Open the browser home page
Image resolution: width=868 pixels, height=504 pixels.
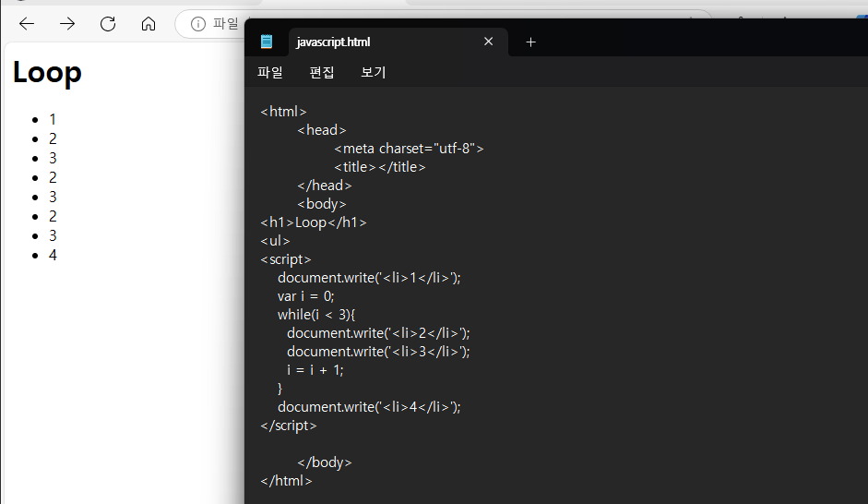click(149, 23)
